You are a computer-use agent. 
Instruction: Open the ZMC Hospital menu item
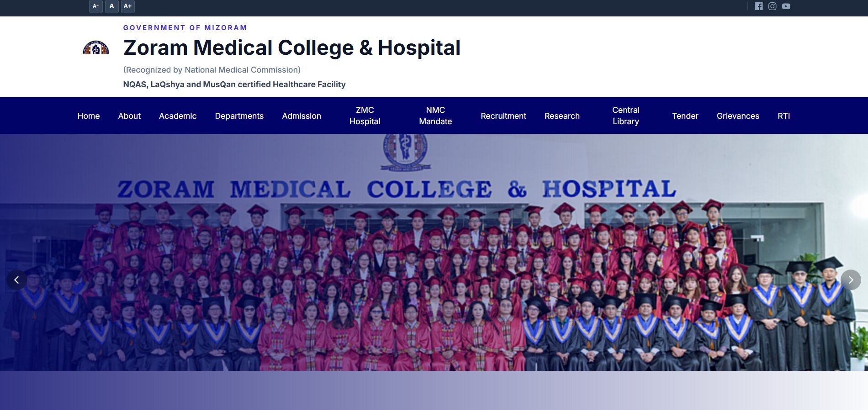[x=365, y=116]
